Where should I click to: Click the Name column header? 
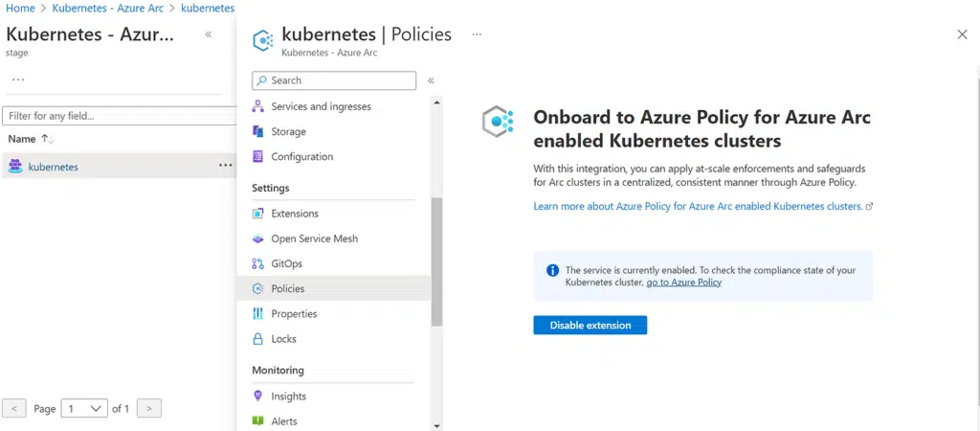tap(22, 139)
